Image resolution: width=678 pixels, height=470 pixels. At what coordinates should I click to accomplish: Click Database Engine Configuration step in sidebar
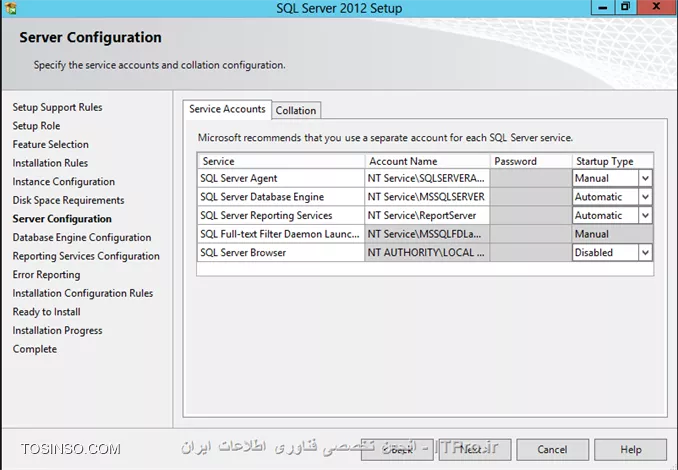coord(82,237)
